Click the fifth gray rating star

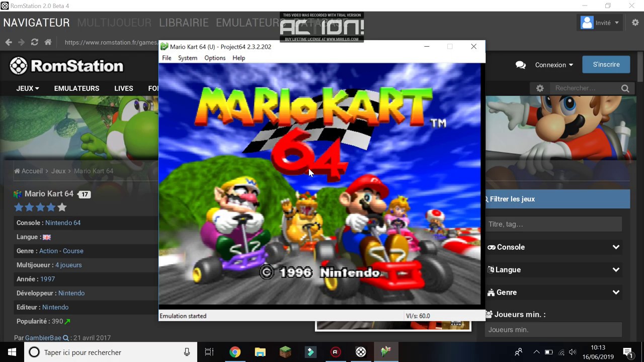pos(62,207)
